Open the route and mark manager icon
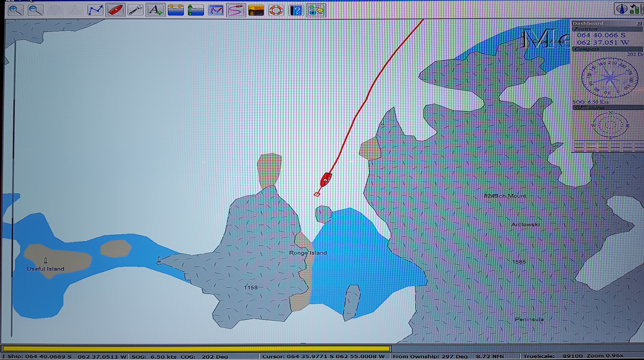This screenshot has height=360, width=644. click(216, 10)
